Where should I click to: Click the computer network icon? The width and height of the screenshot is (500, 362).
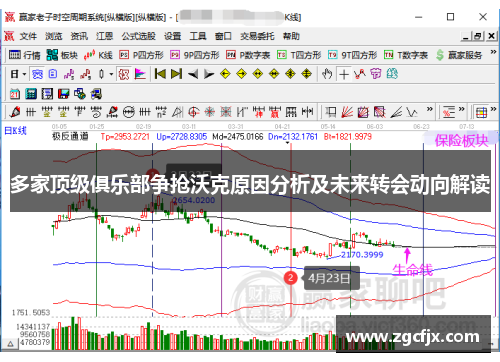pyautogui.click(x=96, y=94)
